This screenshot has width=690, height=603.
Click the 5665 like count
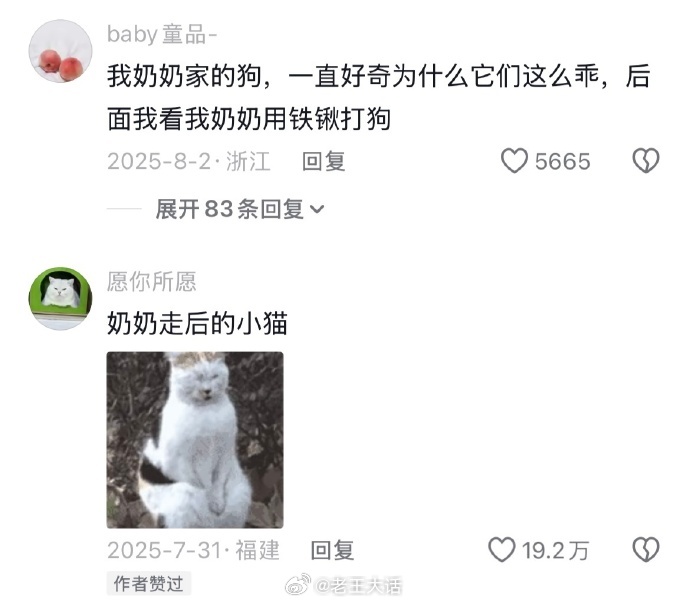[x=562, y=162]
